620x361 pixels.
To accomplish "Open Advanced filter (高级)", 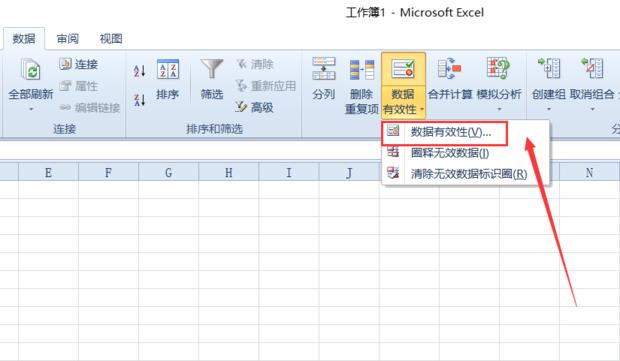I will pos(255,108).
